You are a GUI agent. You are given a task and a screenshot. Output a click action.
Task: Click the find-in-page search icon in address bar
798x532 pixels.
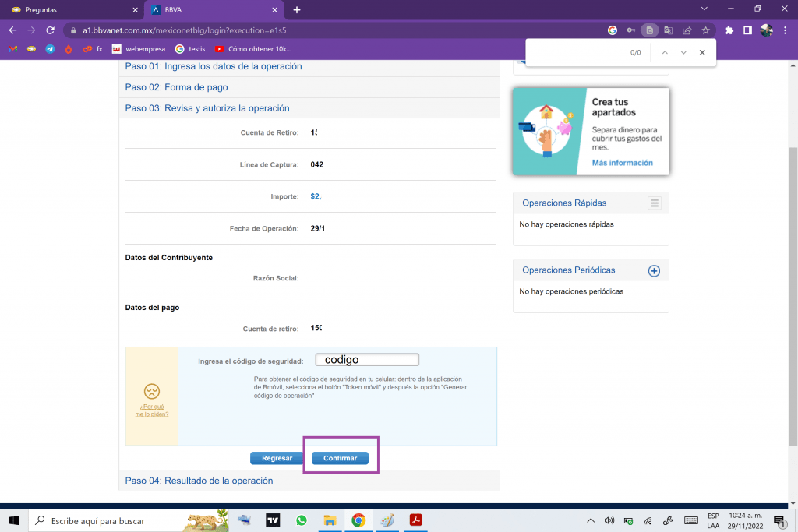(649, 30)
